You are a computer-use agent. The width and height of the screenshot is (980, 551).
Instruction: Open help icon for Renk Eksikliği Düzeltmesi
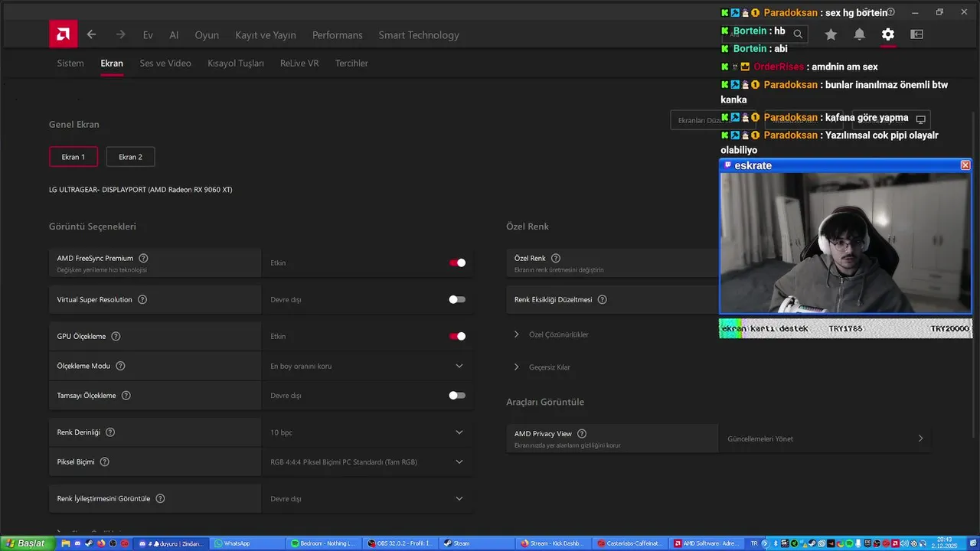point(603,299)
